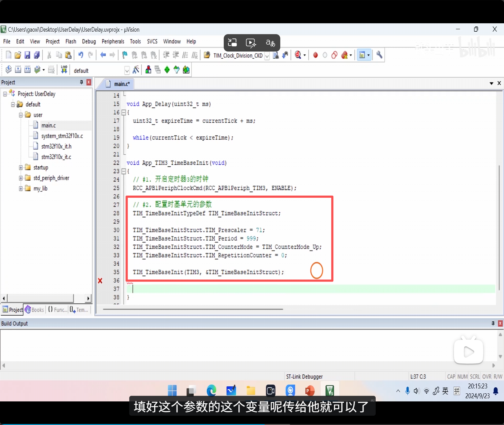Image resolution: width=504 pixels, height=425 pixels.
Task: Collapse the App_TIM3_TimeBaseInit fold at line 23
Action: [x=123, y=171]
